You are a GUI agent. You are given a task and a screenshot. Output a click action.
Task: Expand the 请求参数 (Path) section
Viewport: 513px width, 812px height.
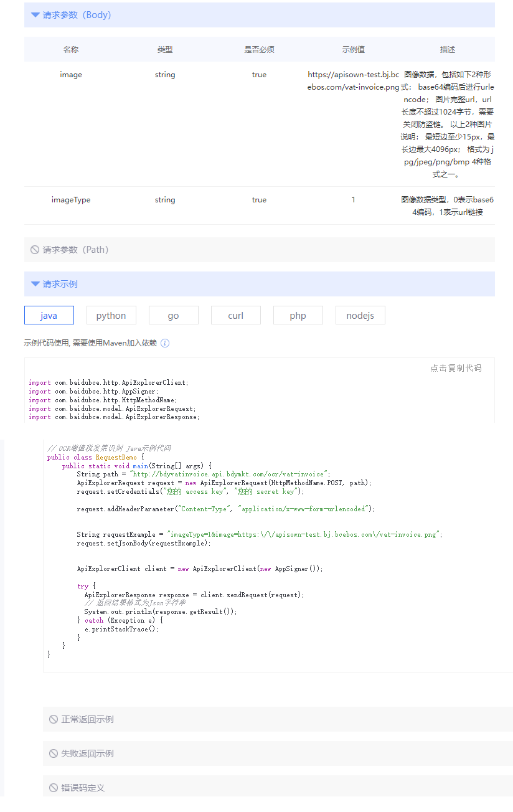coord(75,250)
